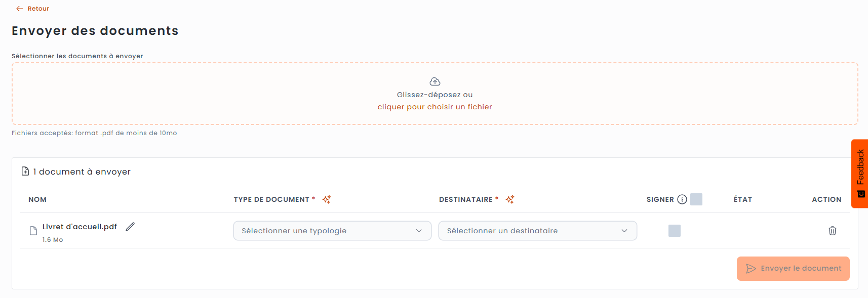Screen dimensions: 868x298
Task: Click the cloud upload icon in drop zone
Action: [435, 81]
